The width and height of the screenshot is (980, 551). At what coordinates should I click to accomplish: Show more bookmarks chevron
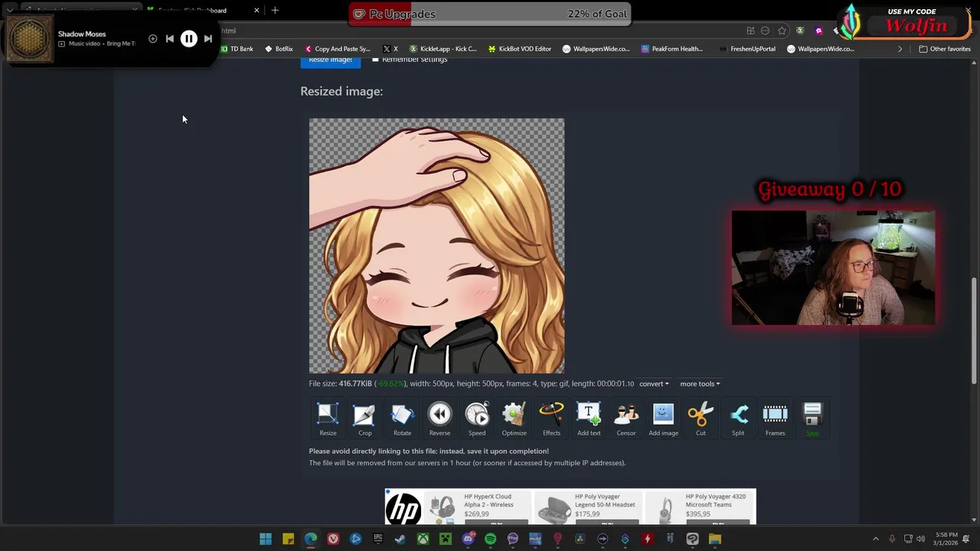[x=900, y=49]
